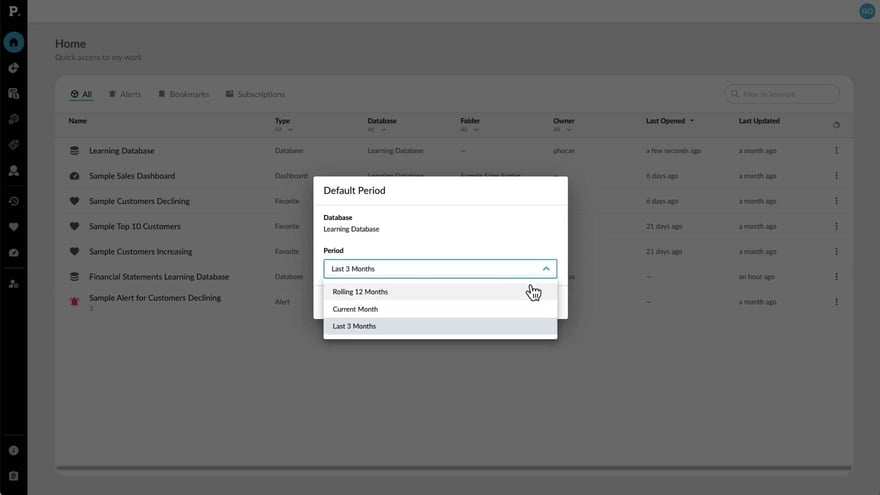Open the Folder column filter dropdown
Screen dimensions: 880x495
(x=469, y=130)
